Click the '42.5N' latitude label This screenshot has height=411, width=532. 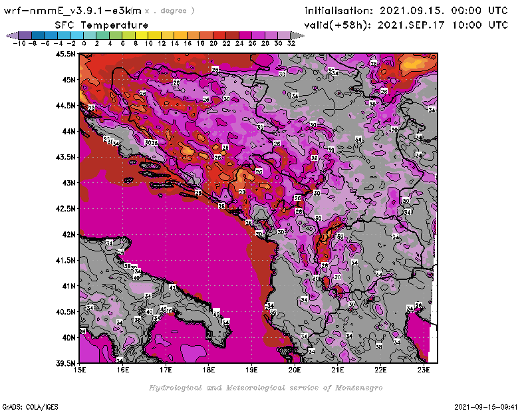(x=65, y=209)
